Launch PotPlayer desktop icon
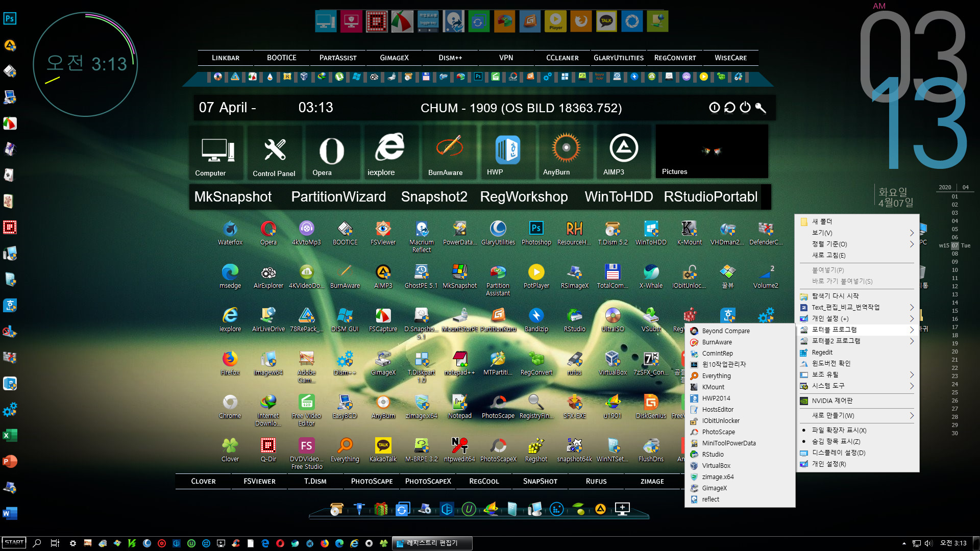The height and width of the screenshot is (551, 980). pyautogui.click(x=536, y=277)
